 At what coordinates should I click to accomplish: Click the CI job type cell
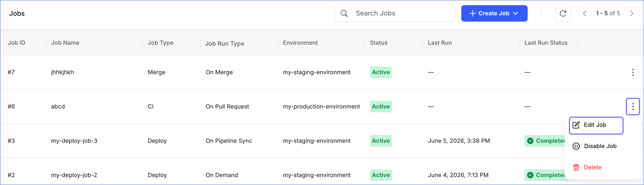pyautogui.click(x=151, y=106)
